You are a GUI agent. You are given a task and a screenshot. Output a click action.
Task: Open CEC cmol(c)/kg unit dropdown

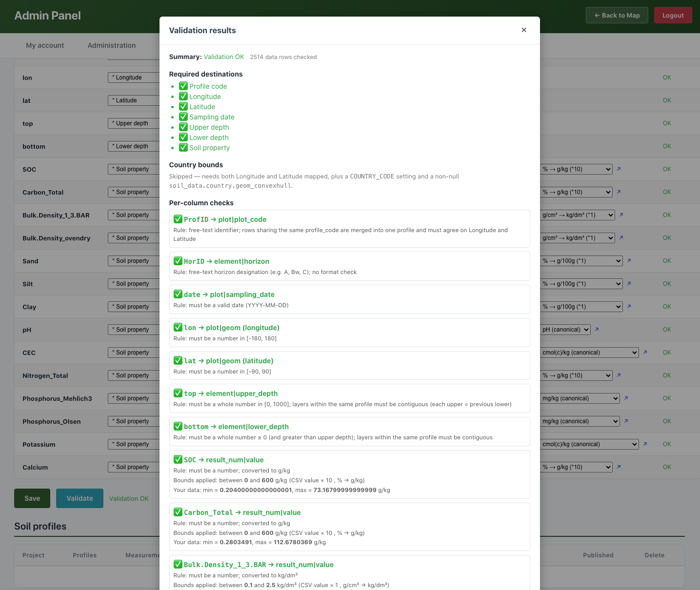[x=589, y=353]
